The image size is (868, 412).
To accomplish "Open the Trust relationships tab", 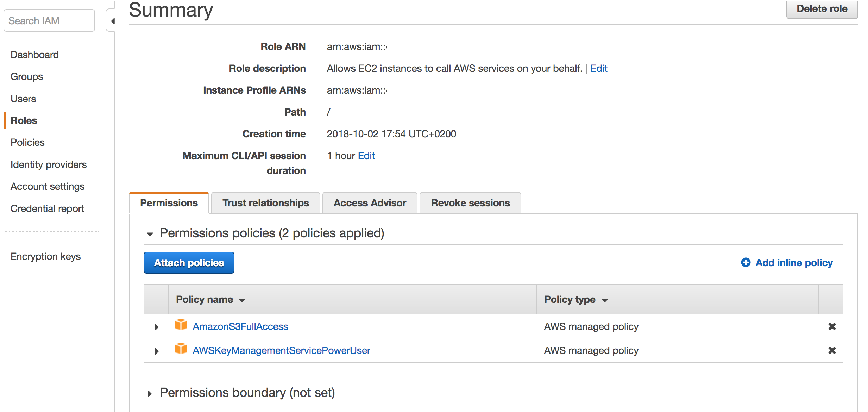I will tap(266, 203).
